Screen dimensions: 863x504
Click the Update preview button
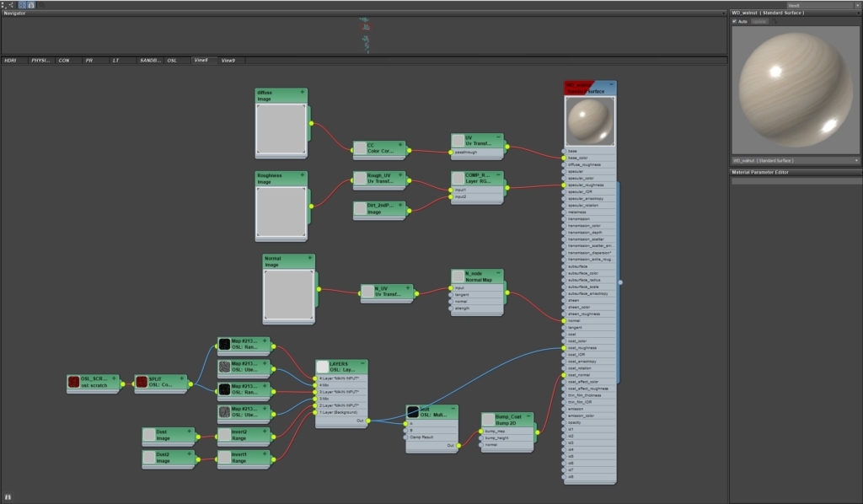tap(759, 21)
